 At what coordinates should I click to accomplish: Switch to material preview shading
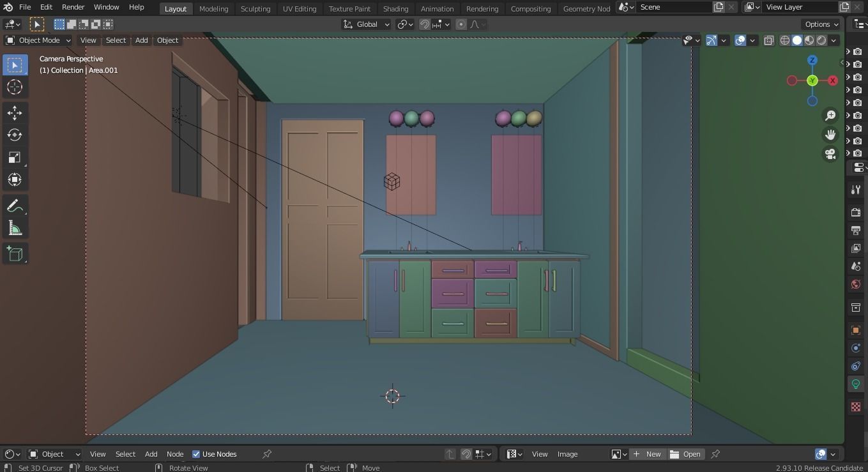click(809, 40)
